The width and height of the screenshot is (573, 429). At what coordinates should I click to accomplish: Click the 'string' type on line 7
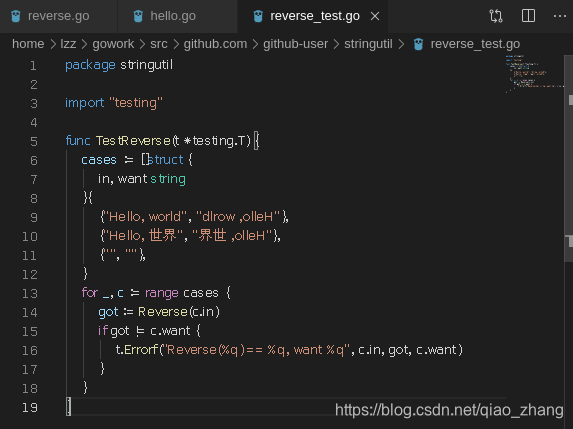(x=168, y=179)
